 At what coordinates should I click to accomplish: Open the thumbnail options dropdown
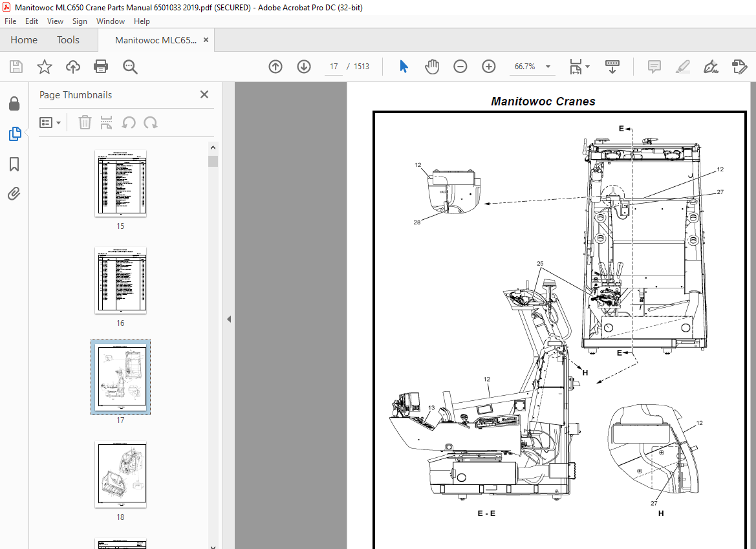pyautogui.click(x=50, y=122)
